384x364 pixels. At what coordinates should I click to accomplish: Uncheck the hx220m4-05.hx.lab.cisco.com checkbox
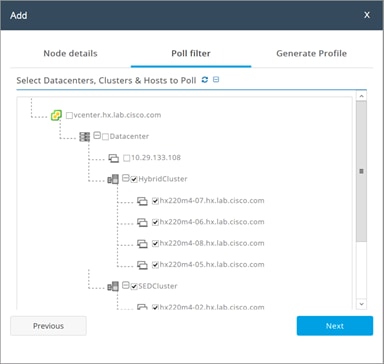click(x=155, y=265)
